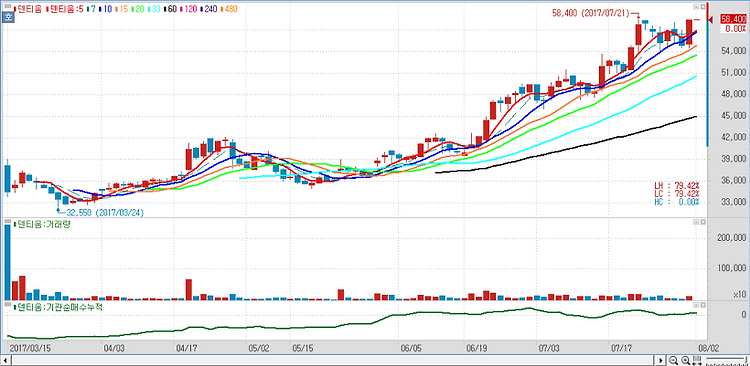Image resolution: width=750 pixels, height=366 pixels.
Task: Click the LH : 79.42% readout
Action: pyautogui.click(x=676, y=185)
